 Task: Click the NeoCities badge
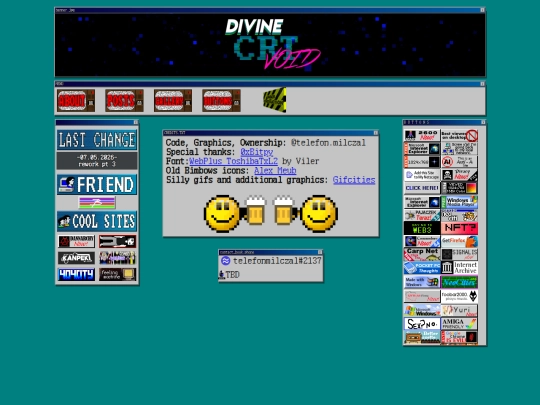pyautogui.click(x=459, y=282)
